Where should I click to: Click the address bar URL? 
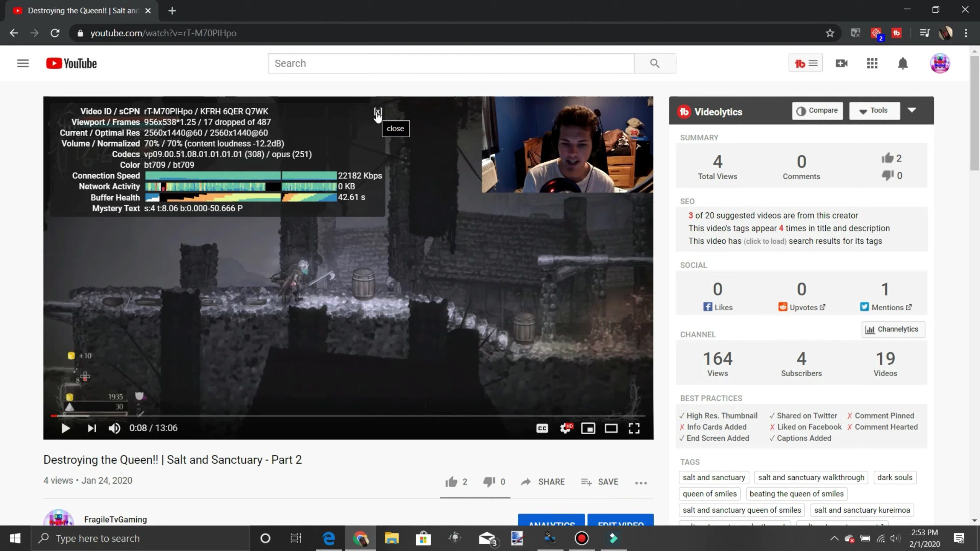coord(163,33)
